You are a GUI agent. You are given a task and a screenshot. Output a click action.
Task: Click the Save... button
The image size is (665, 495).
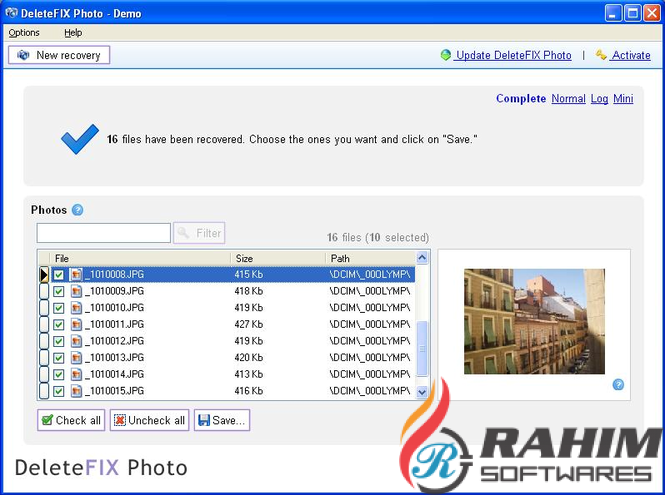(222, 420)
